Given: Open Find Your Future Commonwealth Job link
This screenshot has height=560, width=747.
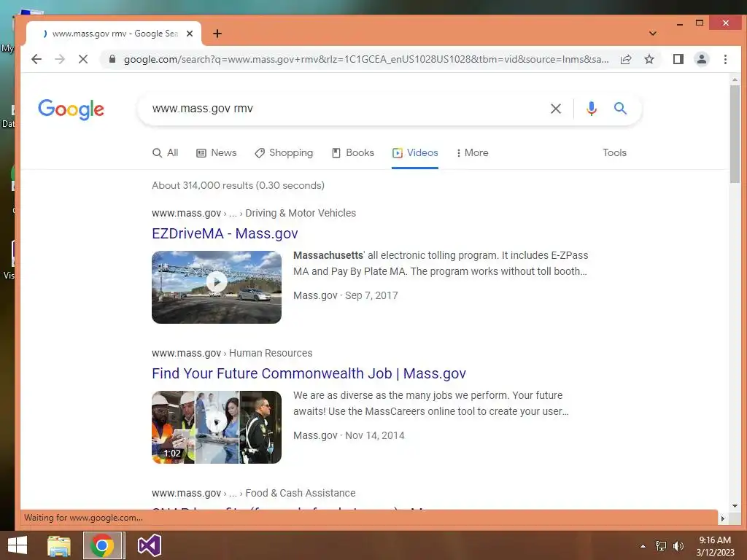Looking at the screenshot, I should point(309,373).
